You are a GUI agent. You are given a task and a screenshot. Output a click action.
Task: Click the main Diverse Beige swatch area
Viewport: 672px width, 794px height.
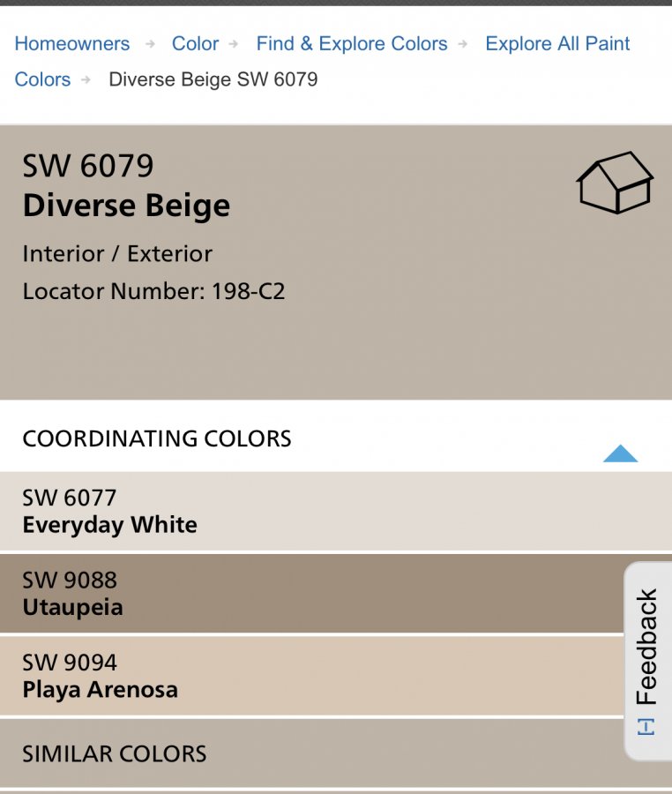click(336, 262)
